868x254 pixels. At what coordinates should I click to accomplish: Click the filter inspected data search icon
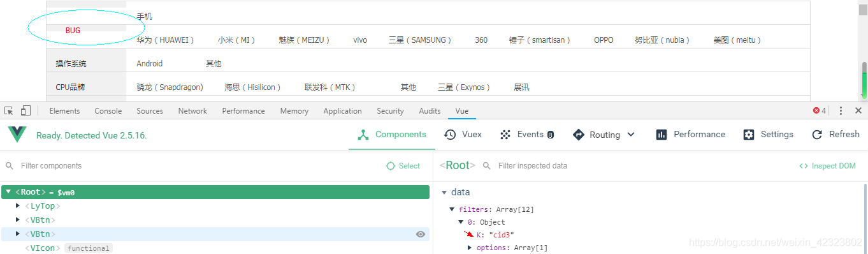click(x=487, y=166)
